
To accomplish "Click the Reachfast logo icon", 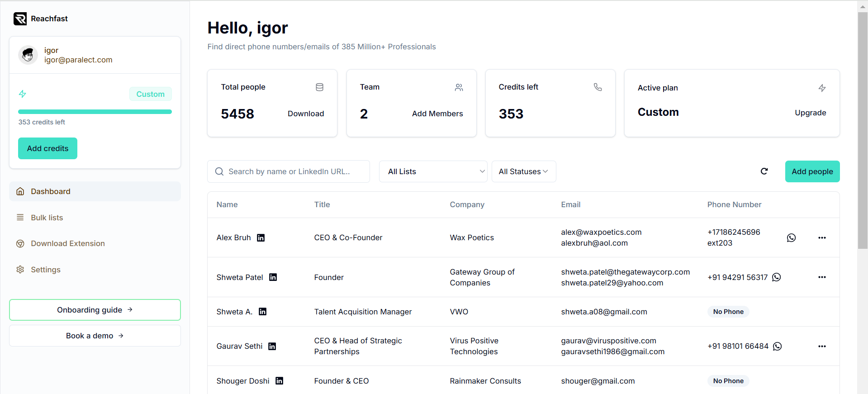I will [x=20, y=19].
